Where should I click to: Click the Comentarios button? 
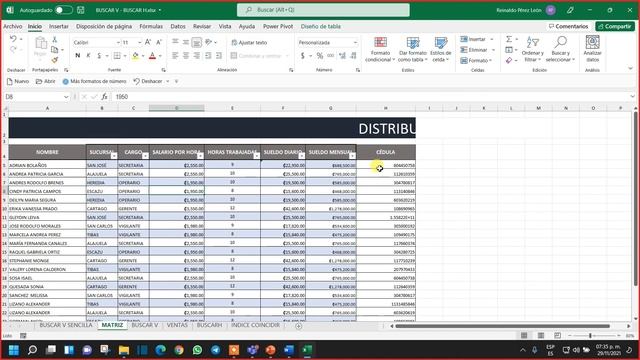pos(569,26)
